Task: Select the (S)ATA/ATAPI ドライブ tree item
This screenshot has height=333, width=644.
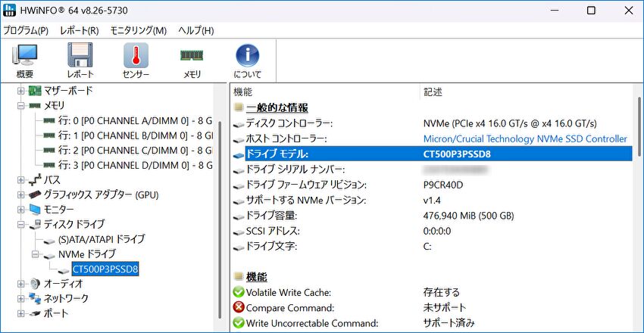Action: pyautogui.click(x=102, y=239)
